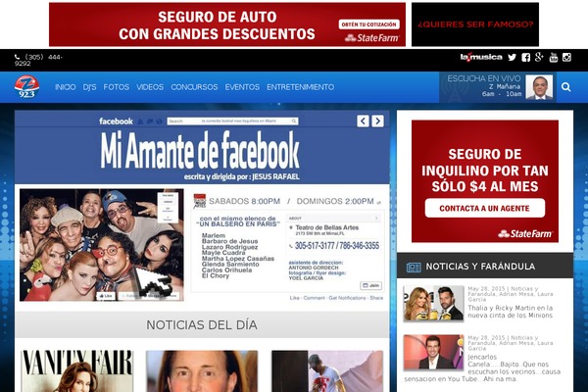The height and width of the screenshot is (392, 588).
Task: Open DJ'S menu item
Action: click(x=89, y=87)
